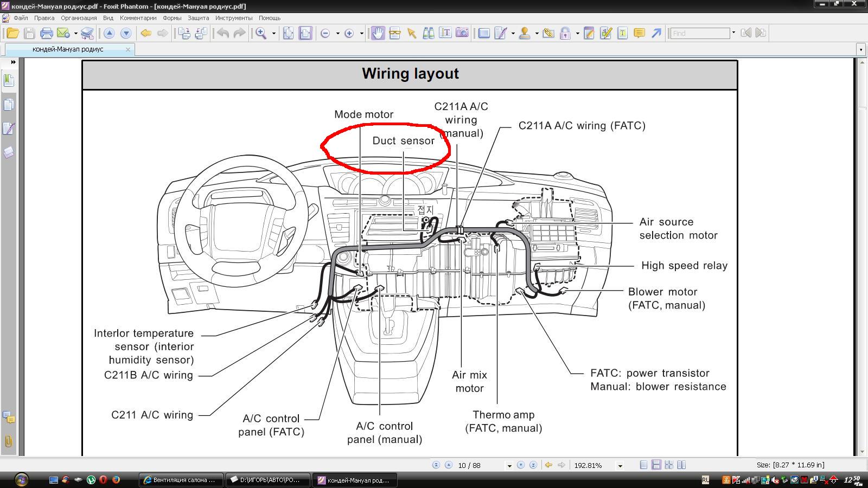The height and width of the screenshot is (488, 868).
Task: Open the Search binoculars tool
Action: tap(428, 33)
